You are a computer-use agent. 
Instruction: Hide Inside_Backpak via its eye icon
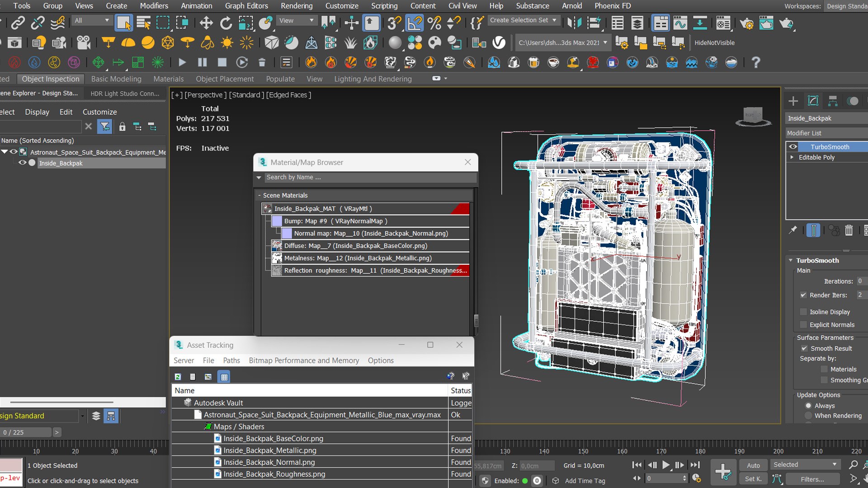pos(22,163)
